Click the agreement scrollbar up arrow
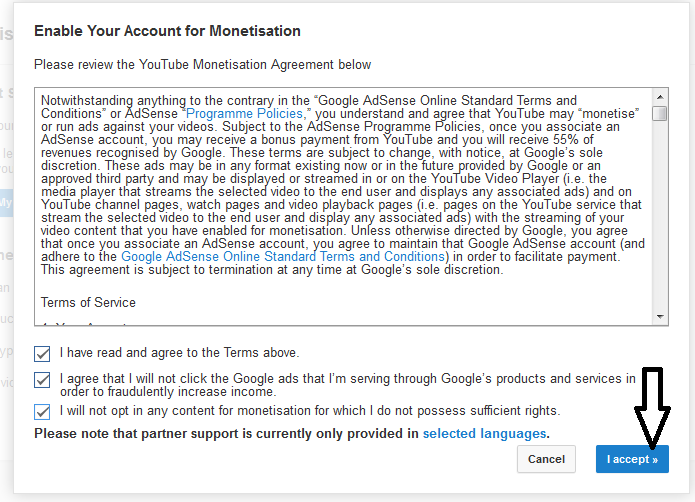 [660, 97]
